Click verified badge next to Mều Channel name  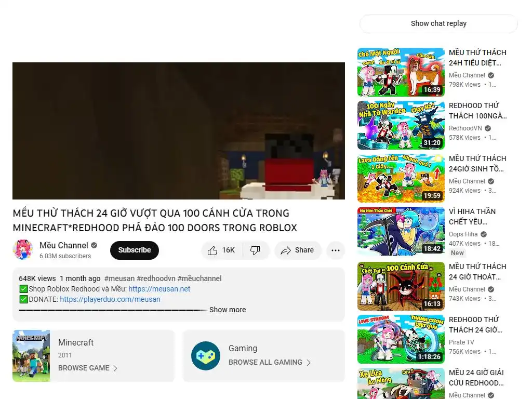pyautogui.click(x=95, y=245)
